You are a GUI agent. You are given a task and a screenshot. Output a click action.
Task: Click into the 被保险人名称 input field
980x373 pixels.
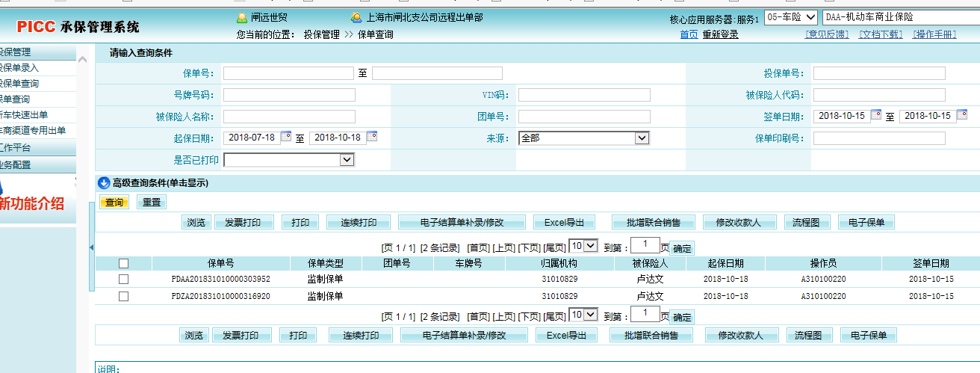(x=289, y=117)
